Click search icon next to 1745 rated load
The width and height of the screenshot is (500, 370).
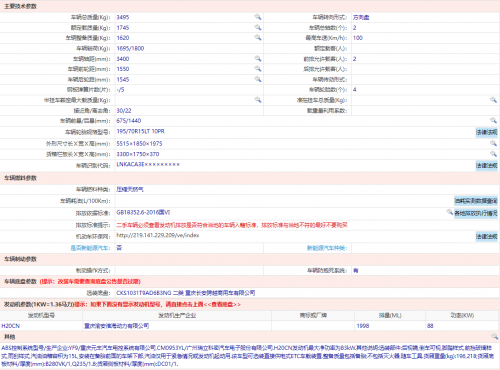coord(258,27)
